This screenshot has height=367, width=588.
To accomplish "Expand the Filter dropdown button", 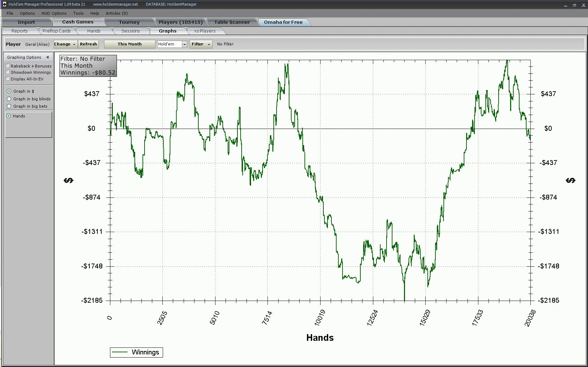I will coord(201,44).
